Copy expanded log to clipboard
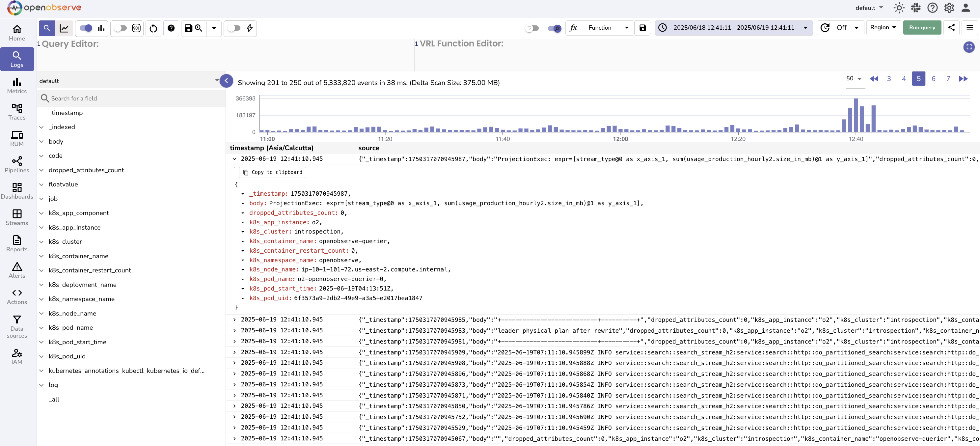This screenshot has width=980, height=446. pyautogui.click(x=272, y=172)
